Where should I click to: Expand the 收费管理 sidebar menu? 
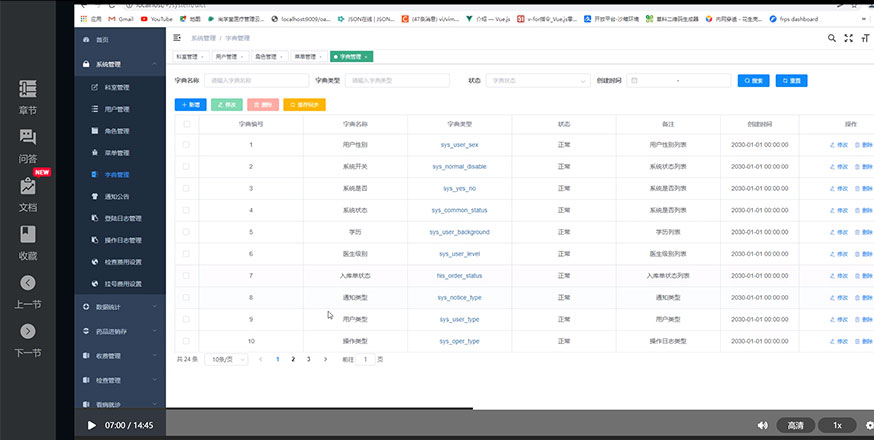click(120, 356)
